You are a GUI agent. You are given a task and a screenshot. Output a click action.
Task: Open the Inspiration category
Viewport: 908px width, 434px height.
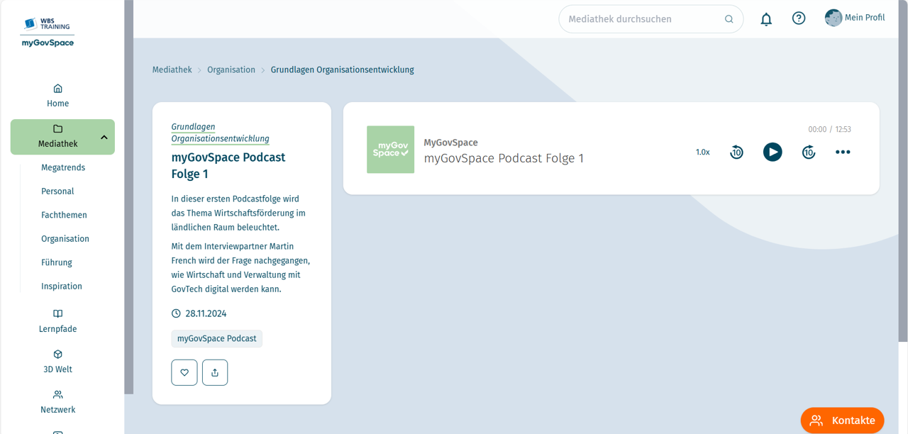tap(61, 286)
